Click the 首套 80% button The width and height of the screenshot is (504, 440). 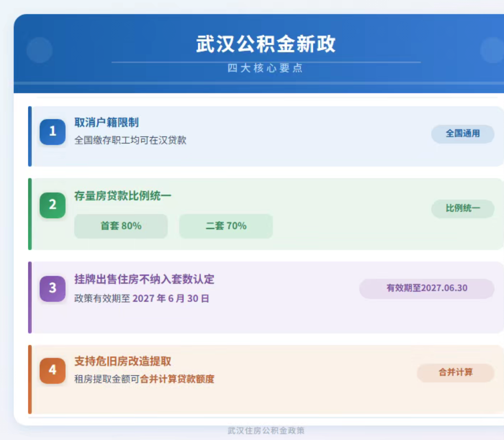pos(121,226)
